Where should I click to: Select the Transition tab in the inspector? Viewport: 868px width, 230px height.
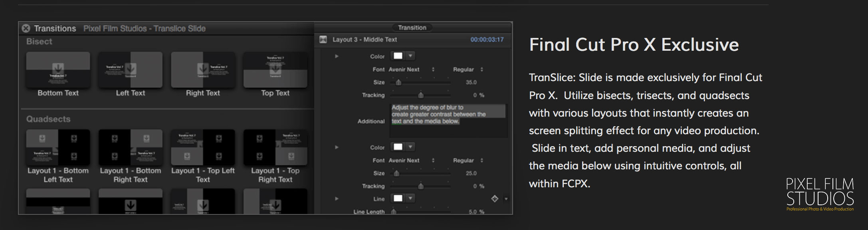(x=412, y=28)
